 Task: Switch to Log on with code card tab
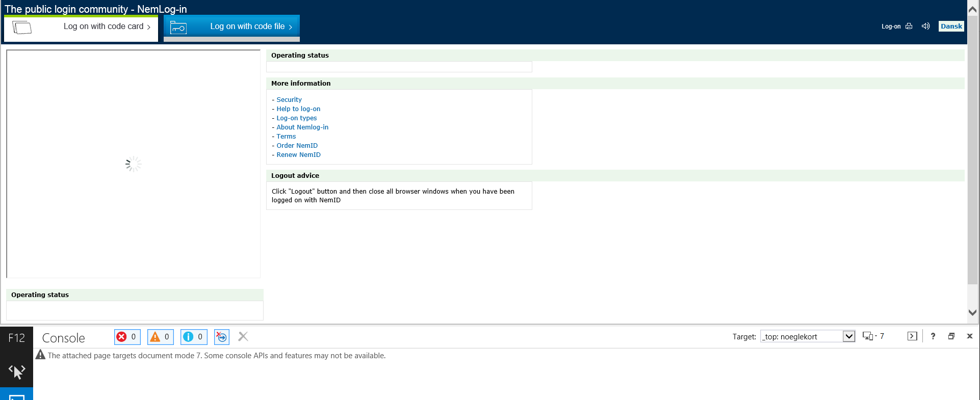click(x=82, y=27)
